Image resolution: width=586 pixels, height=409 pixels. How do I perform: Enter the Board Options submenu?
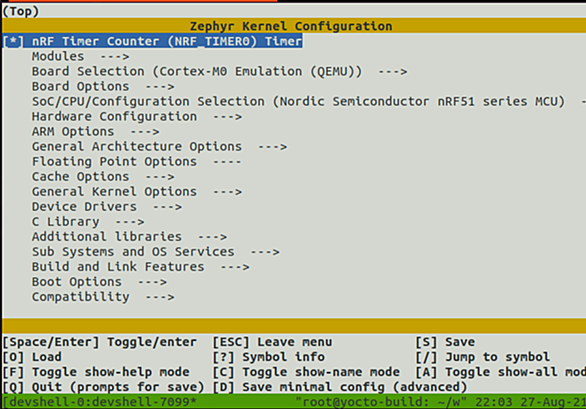[x=103, y=86]
